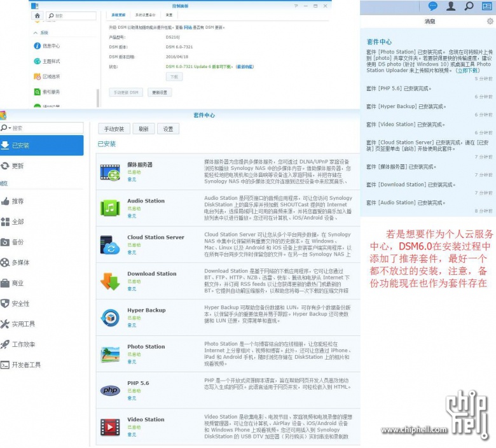Click 意见 link under Download Station
Image resolution: width=496 pixels, height=448 pixels.
pos(132,289)
